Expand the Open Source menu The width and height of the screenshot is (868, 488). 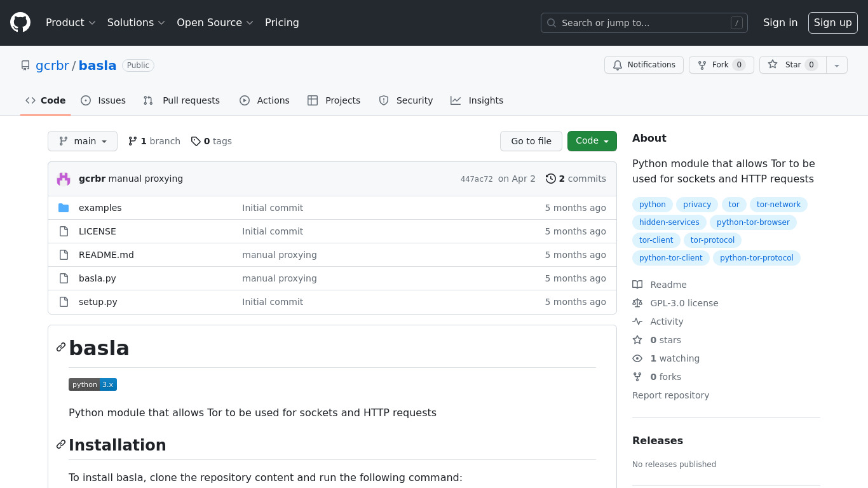pos(215,22)
